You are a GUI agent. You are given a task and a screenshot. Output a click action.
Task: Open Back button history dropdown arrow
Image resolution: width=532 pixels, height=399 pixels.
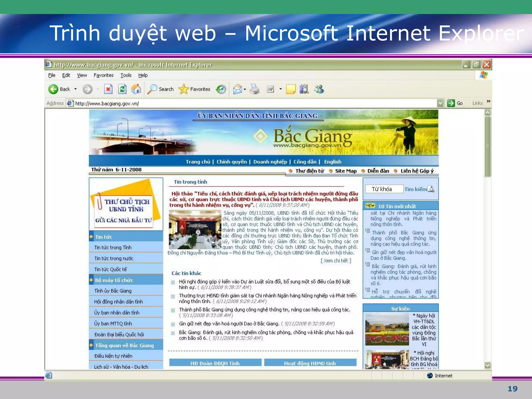(x=76, y=89)
